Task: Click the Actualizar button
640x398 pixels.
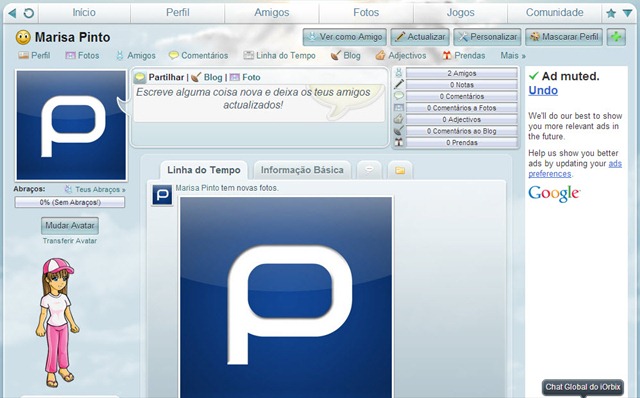Action: tap(420, 37)
